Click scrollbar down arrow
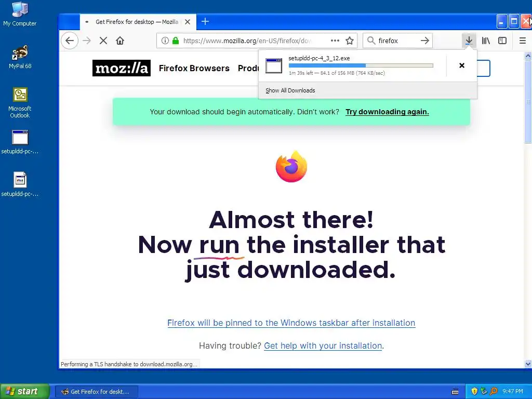The height and width of the screenshot is (399, 532). (528, 364)
